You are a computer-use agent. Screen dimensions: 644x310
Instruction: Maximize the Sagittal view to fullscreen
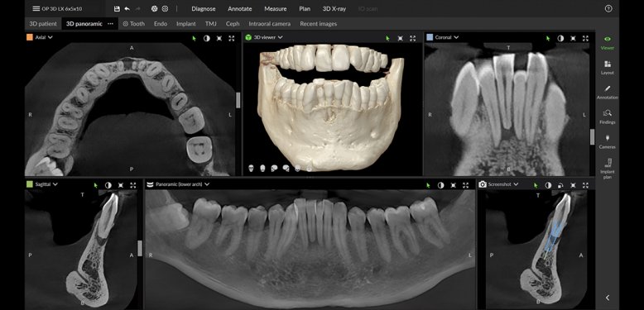[x=133, y=185]
